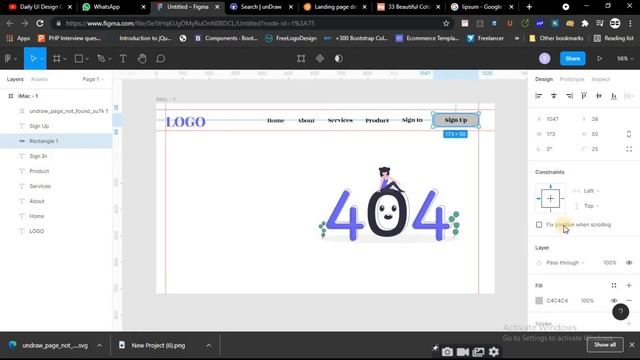The width and height of the screenshot is (640, 360).
Task: Click the C4C4C4 fill color swatch
Action: (539, 300)
